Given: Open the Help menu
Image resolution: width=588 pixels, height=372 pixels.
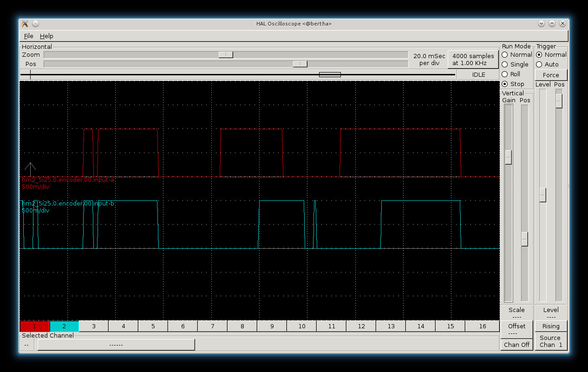Looking at the screenshot, I should tap(46, 36).
